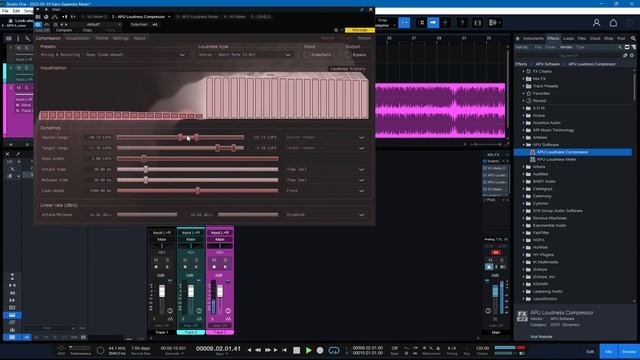
Task: Click the Return to Zero transport button
Action: 284,350
